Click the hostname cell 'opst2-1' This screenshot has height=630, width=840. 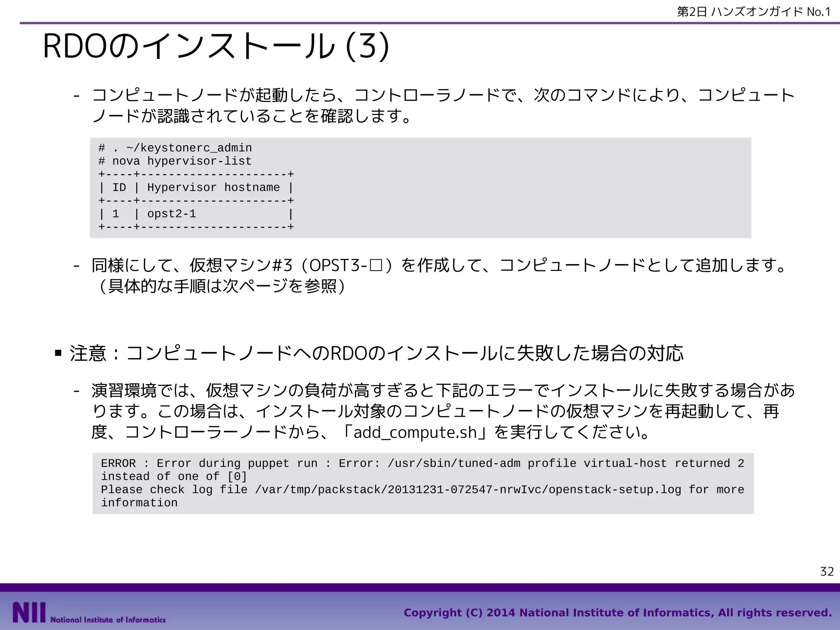(171, 214)
